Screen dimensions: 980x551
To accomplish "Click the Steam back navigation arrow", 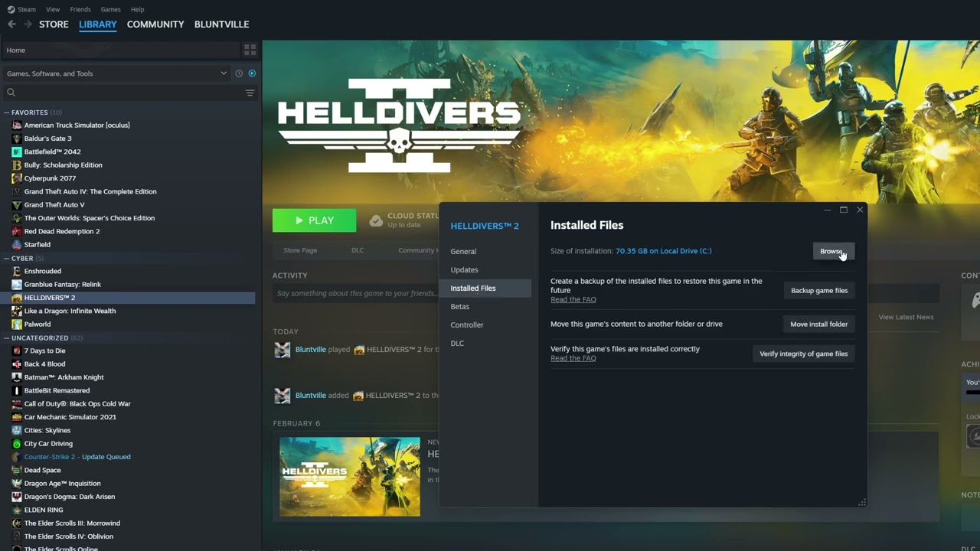I will point(11,24).
